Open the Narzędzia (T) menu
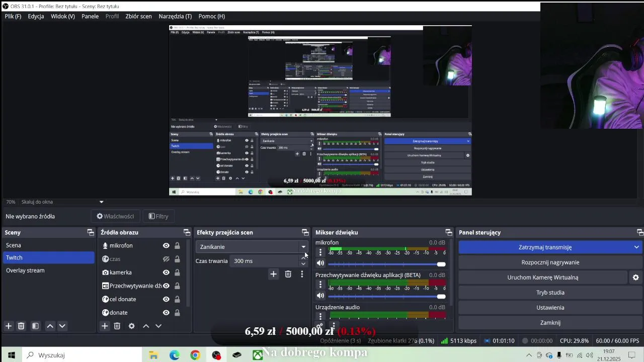This screenshot has height=362, width=644. (175, 16)
